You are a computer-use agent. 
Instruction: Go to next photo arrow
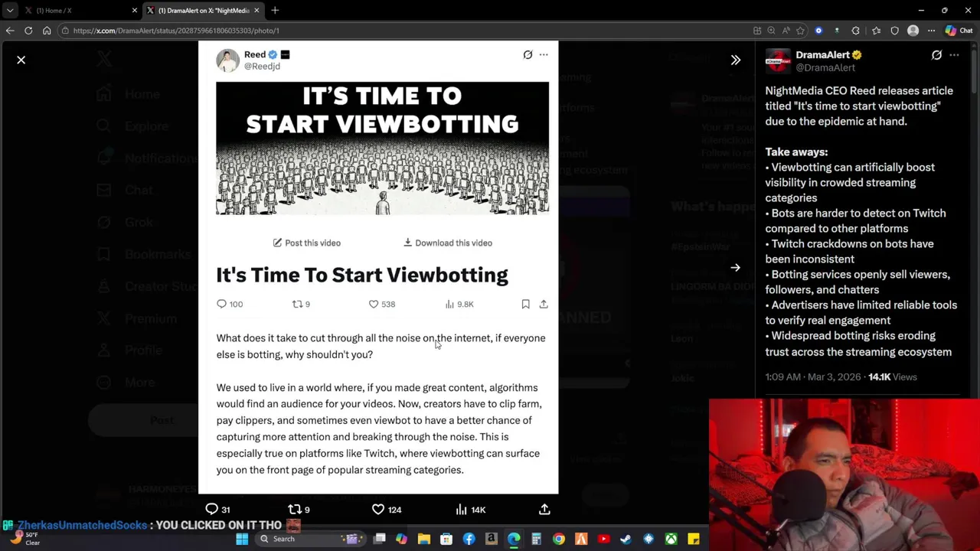pyautogui.click(x=736, y=268)
